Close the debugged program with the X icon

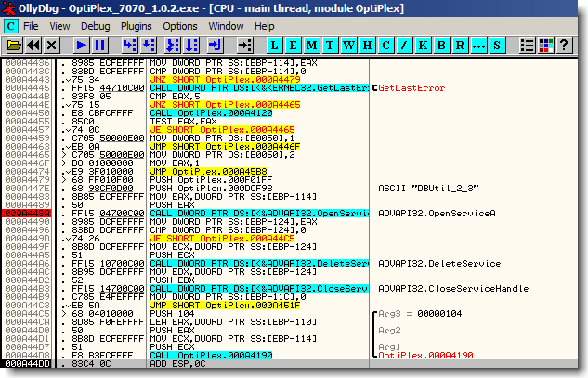(x=51, y=46)
